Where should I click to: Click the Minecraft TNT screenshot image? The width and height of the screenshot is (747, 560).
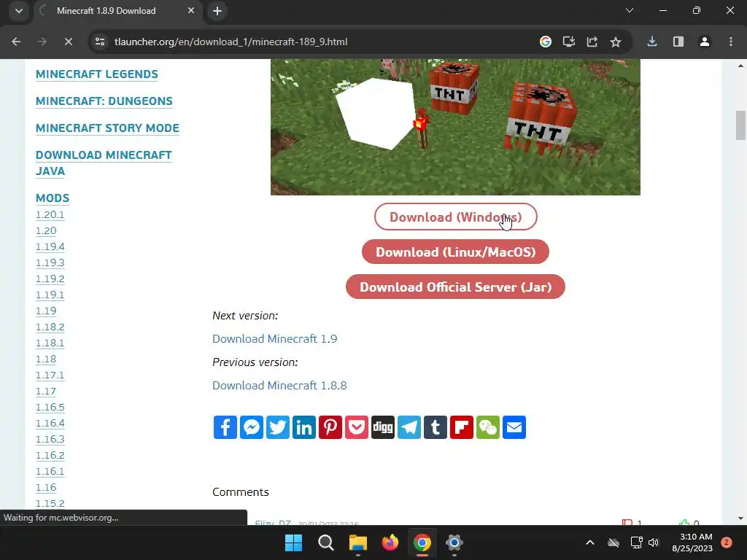click(x=455, y=127)
